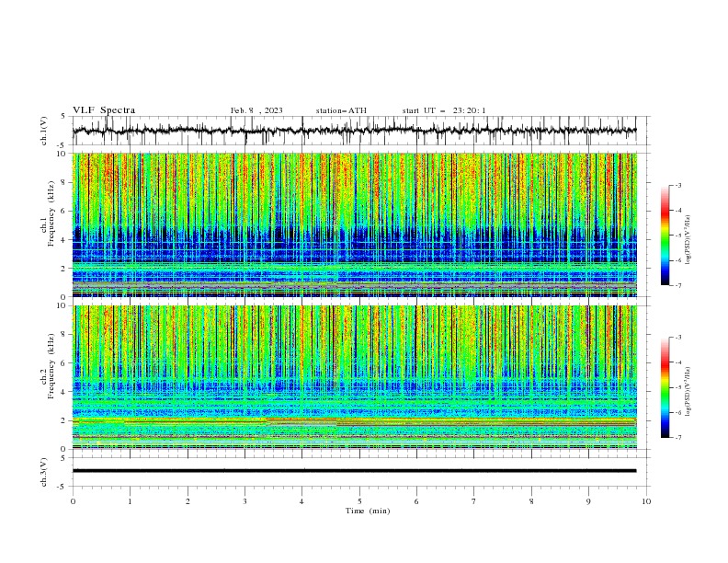Click time axis tick "5"
Image resolution: width=728 pixels, height=563 pixels.
tap(359, 501)
